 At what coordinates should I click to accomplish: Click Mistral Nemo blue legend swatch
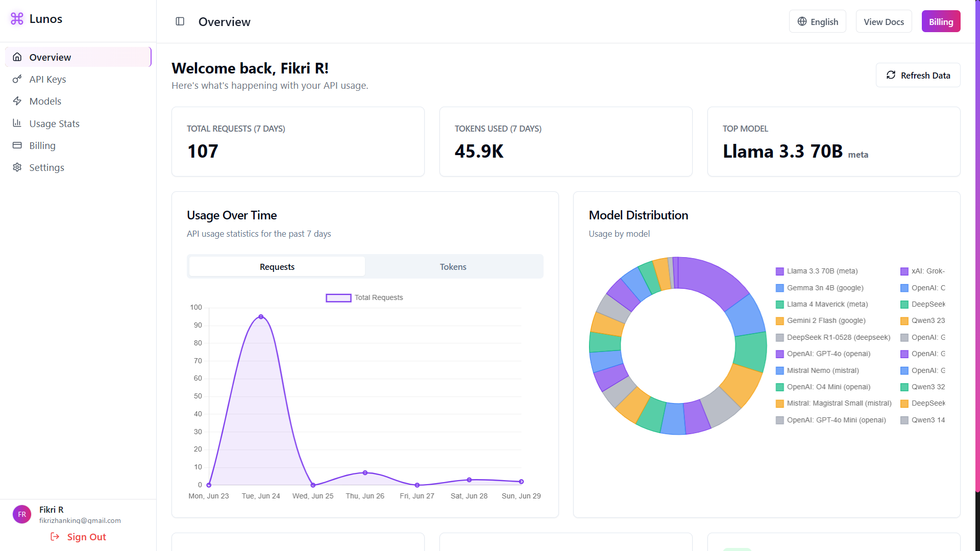click(779, 371)
